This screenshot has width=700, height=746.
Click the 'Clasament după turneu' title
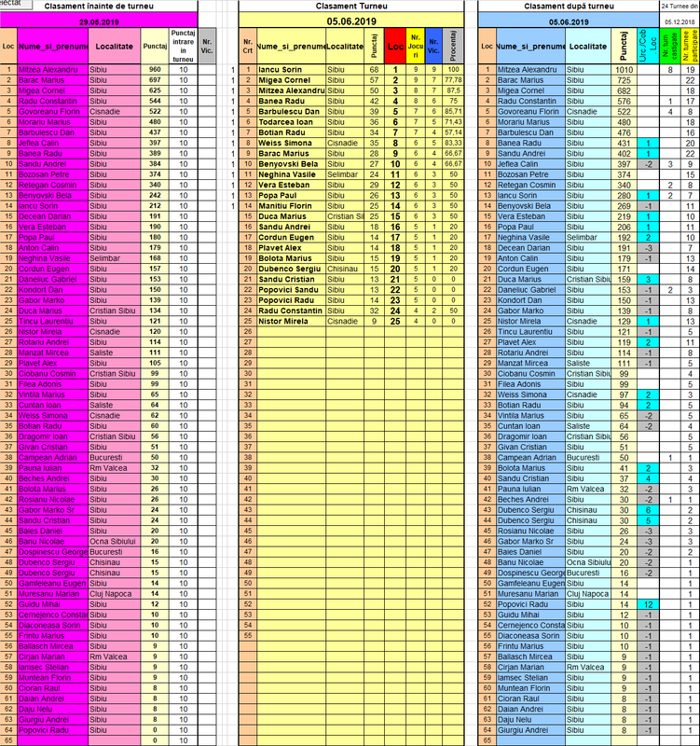(569, 7)
